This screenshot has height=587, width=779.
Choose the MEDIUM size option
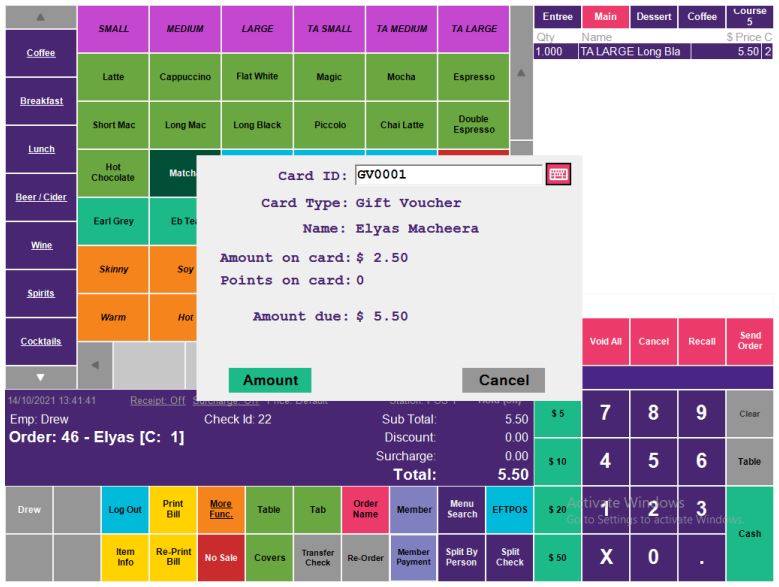[x=185, y=29]
